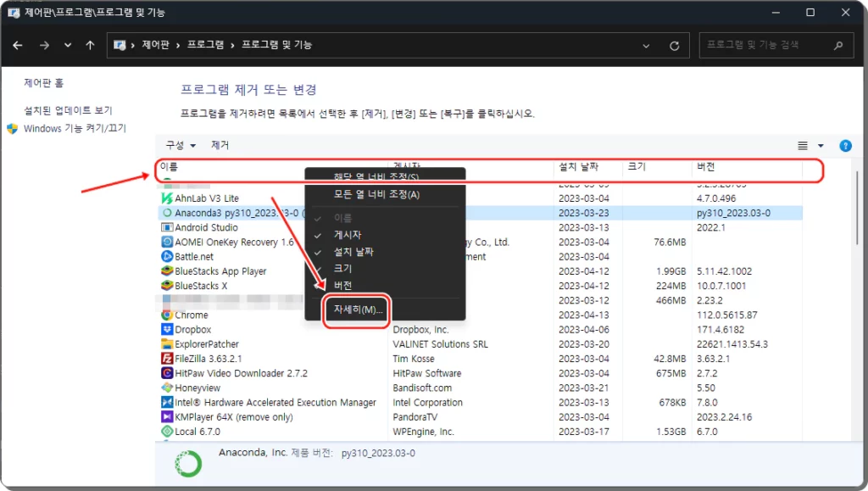The width and height of the screenshot is (868, 491).
Task: Open Windows 기능 켜기/끄기 link
Action: click(75, 128)
